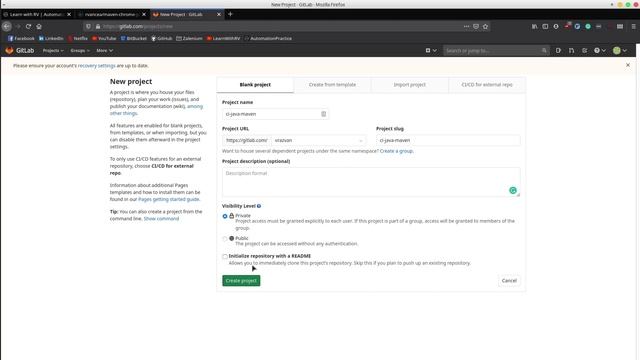Open the YouTube bookmark

[104, 38]
